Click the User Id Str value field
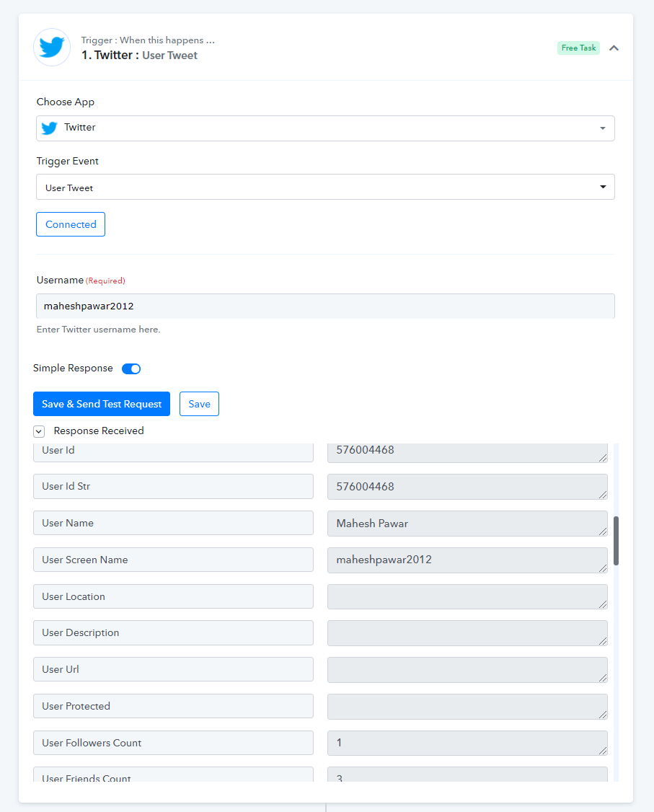Screen dimensions: 654x812 467,487
